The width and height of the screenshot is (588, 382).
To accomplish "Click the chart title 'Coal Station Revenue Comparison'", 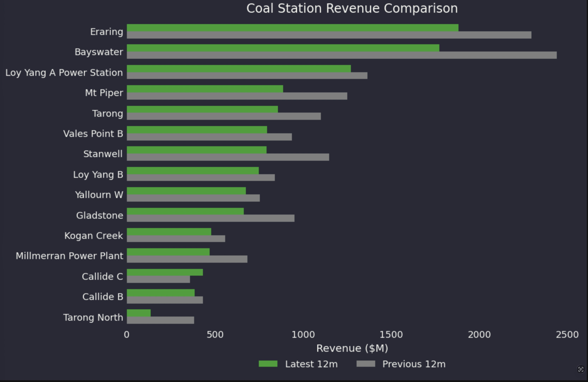I will click(x=352, y=8).
